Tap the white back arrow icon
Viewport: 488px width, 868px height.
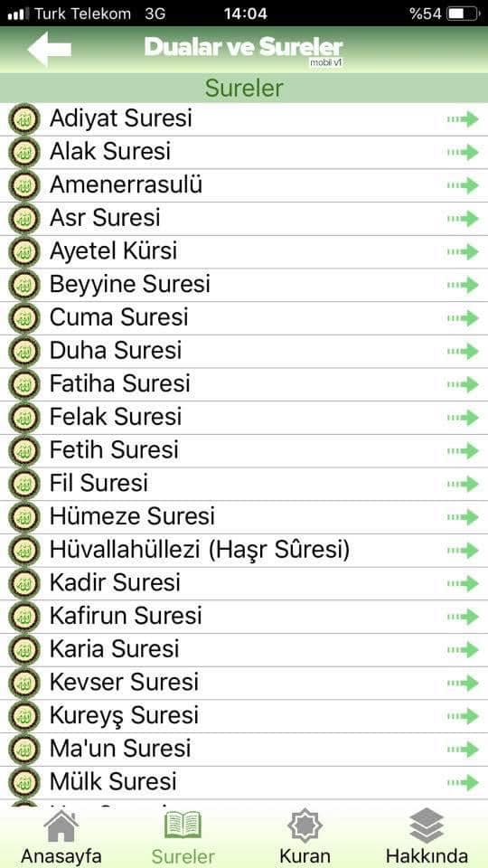49,49
